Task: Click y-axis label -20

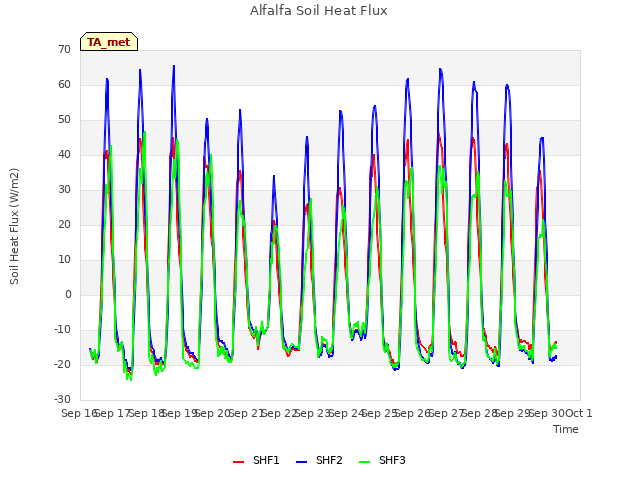Action: click(62, 364)
